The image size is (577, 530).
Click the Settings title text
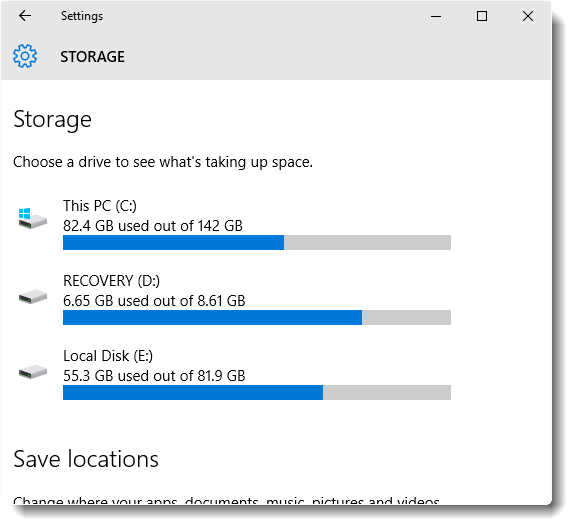pyautogui.click(x=82, y=16)
